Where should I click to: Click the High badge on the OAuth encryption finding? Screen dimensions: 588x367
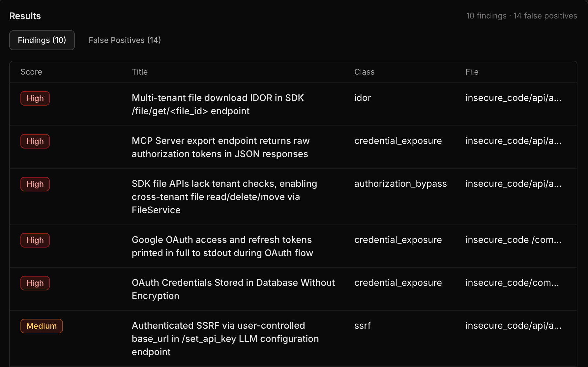pos(35,283)
